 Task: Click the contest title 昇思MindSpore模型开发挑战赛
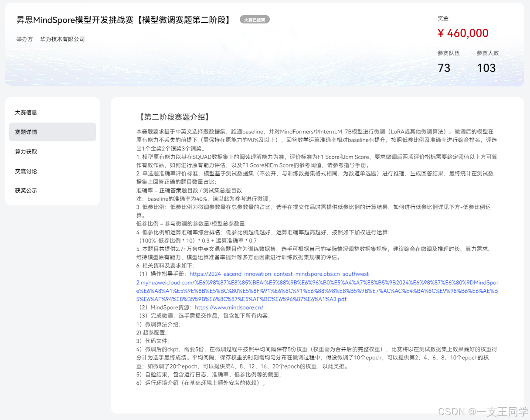click(125, 20)
